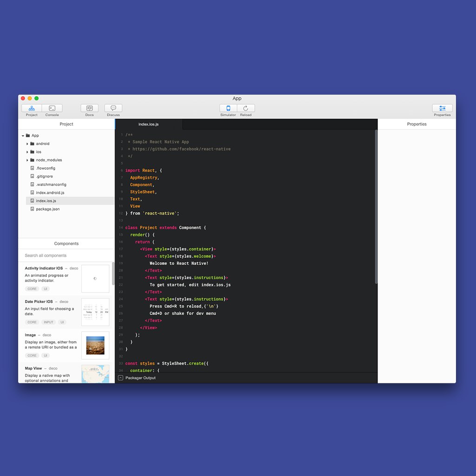
Task: Expand the node_modules folder arrow
Action: pos(27,160)
